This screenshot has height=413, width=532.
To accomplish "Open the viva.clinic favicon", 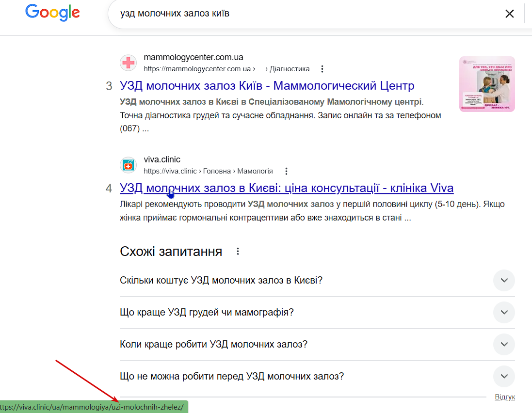I will pos(128,165).
